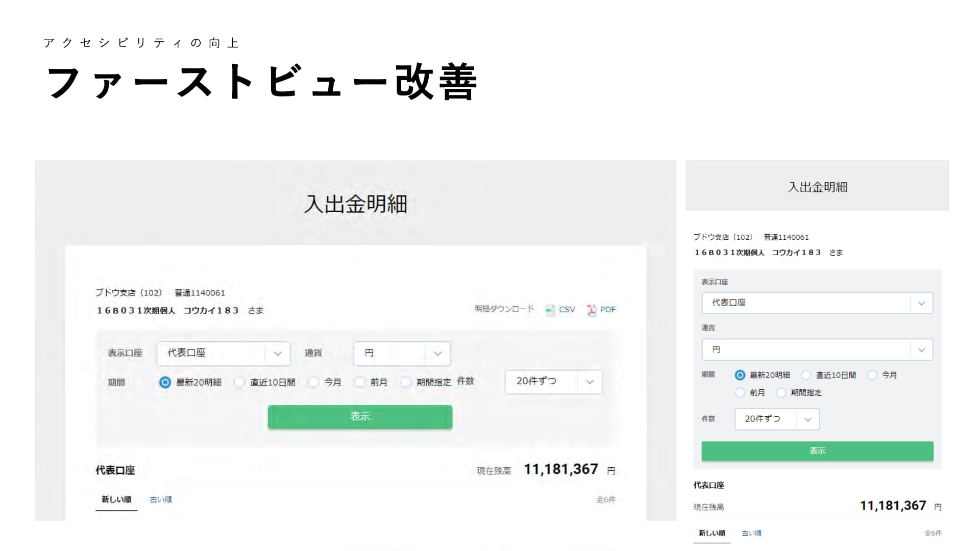980x551 pixels.
Task: Click 全6件 count in desktop view
Action: (x=606, y=500)
